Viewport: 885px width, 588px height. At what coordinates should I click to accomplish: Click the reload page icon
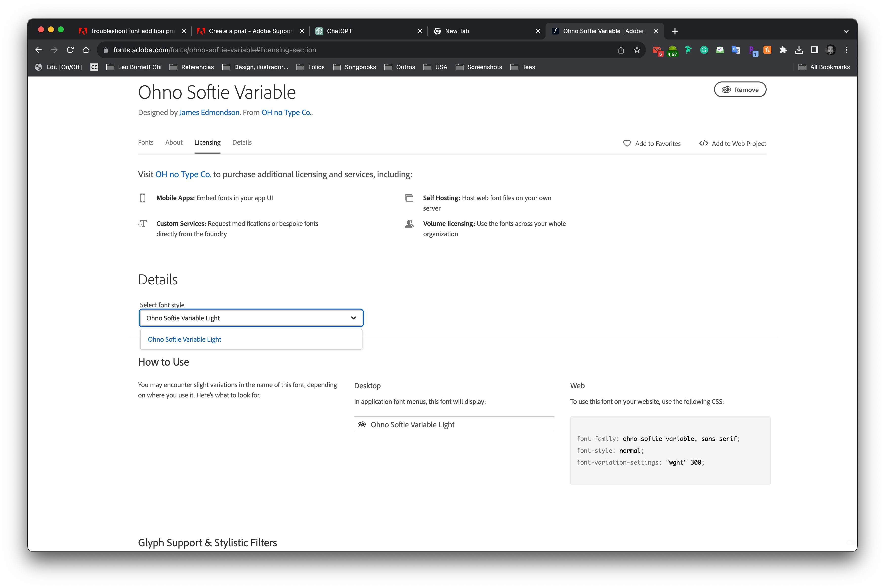[x=70, y=50]
